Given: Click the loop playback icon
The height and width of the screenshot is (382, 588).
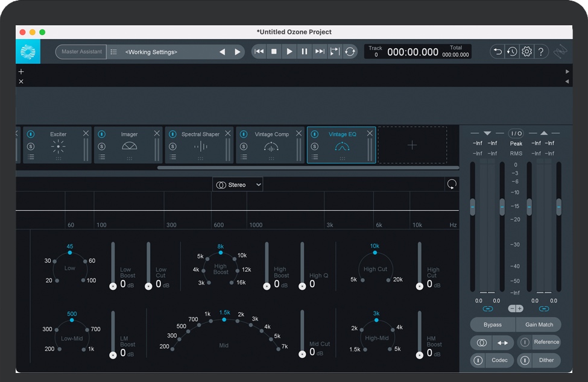Looking at the screenshot, I should (x=350, y=52).
